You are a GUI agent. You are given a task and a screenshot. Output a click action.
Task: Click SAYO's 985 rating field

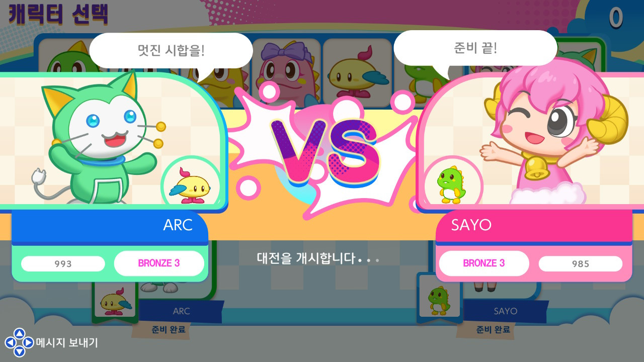pyautogui.click(x=581, y=263)
